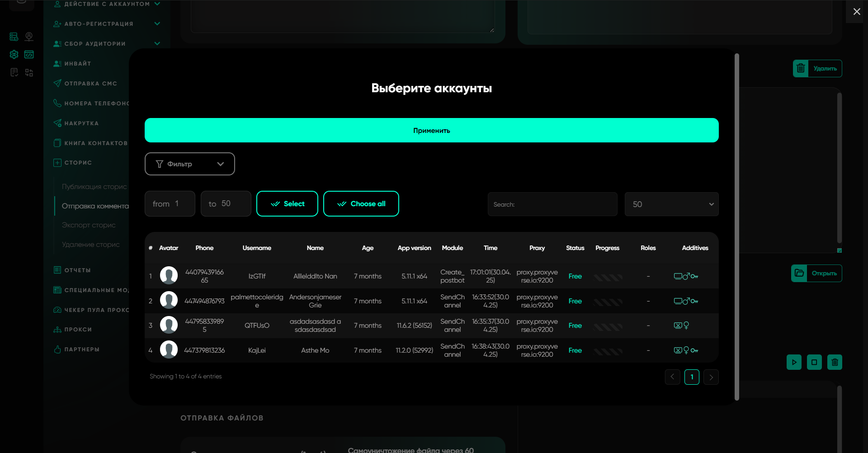Open the Отчеты menu item

coord(77,270)
